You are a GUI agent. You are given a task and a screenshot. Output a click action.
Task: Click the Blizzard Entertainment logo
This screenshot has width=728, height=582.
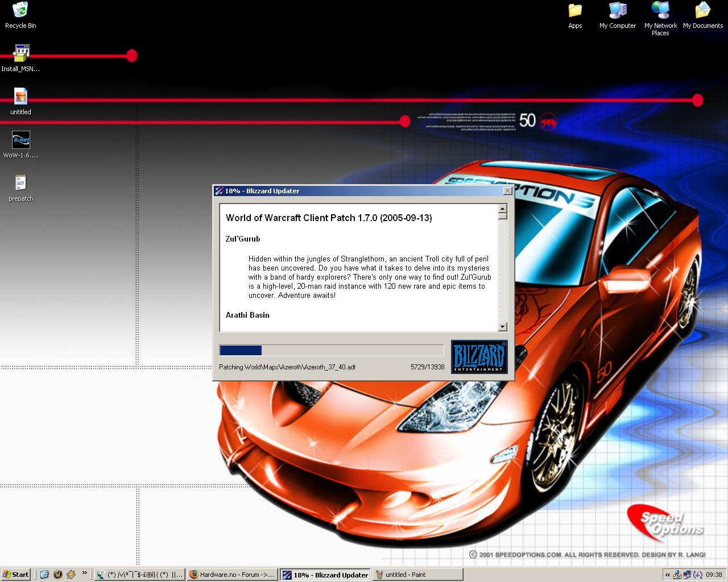[x=479, y=357]
